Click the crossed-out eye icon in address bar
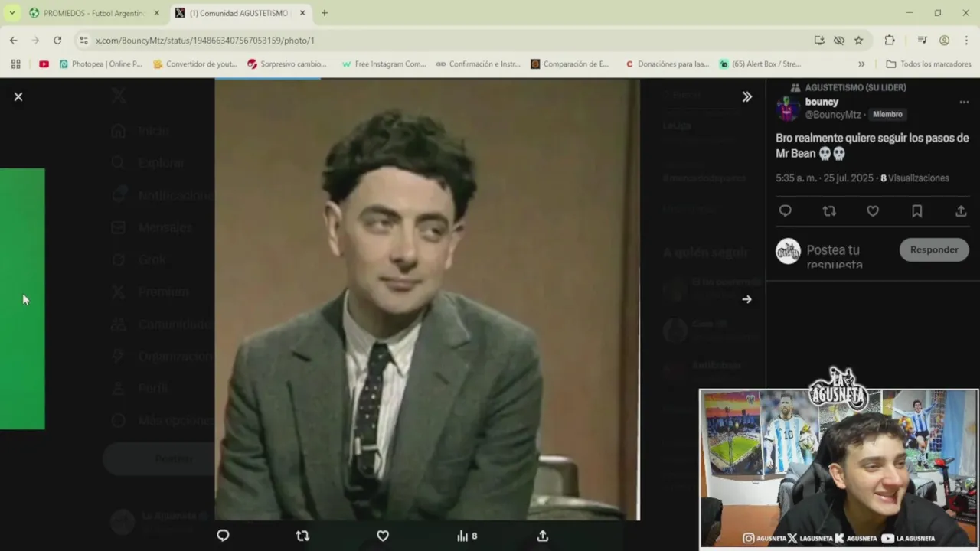 (839, 41)
